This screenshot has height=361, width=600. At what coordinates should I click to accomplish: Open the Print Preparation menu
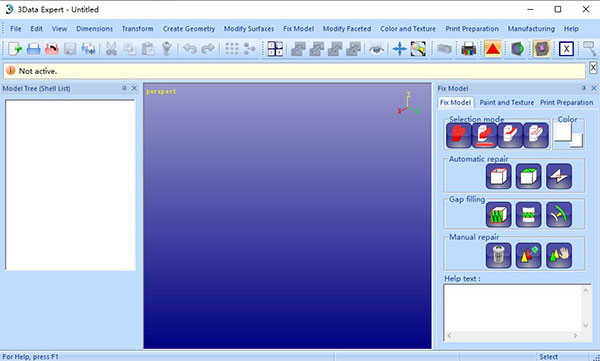click(472, 29)
